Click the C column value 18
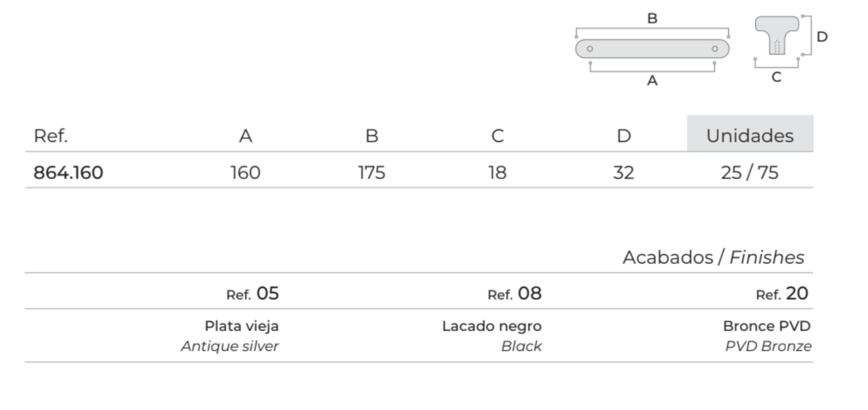Viewport: 868px width, 410px height. click(497, 172)
